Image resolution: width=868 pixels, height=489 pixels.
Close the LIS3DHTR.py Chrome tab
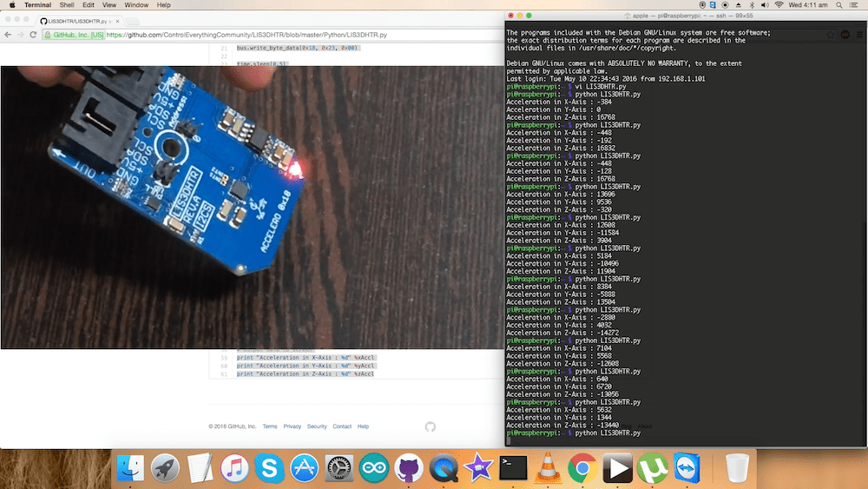pos(117,21)
